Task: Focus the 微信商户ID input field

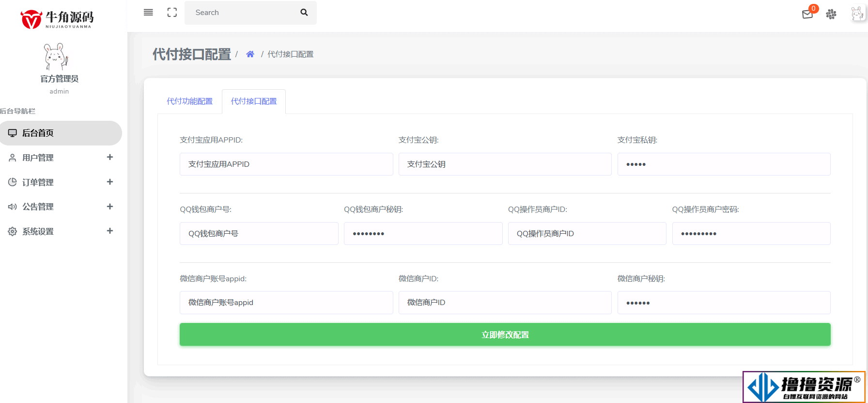Action: click(505, 303)
